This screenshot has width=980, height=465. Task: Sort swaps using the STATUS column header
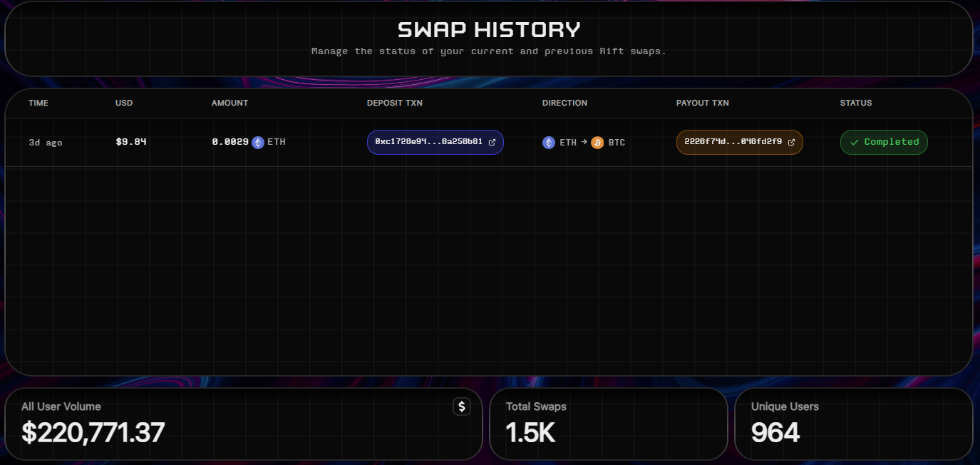click(855, 103)
